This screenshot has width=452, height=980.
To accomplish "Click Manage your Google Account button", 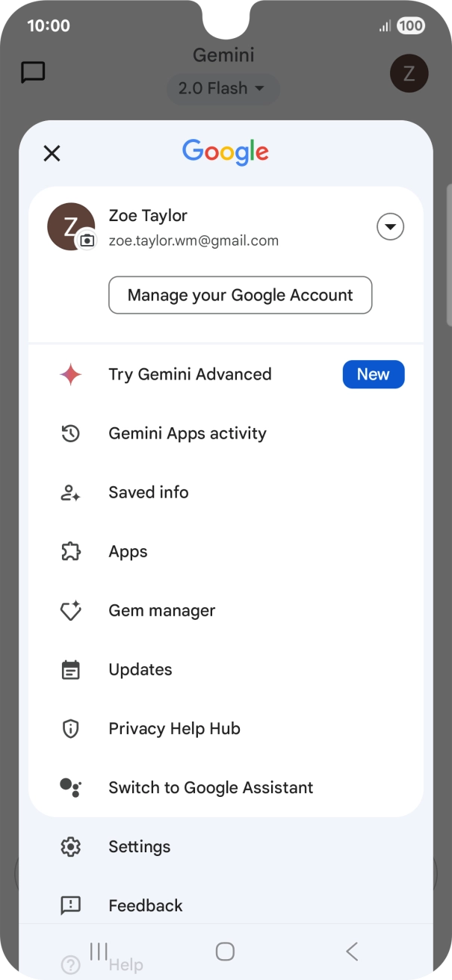I will click(240, 295).
